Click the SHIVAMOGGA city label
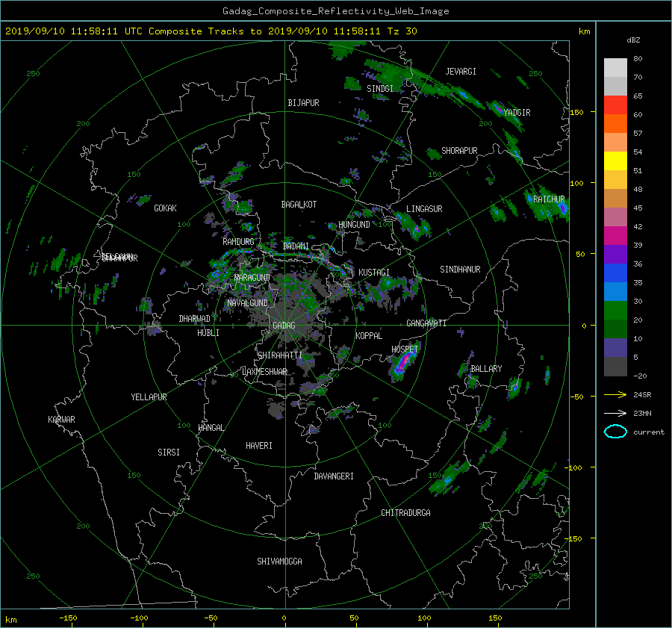This screenshot has width=672, height=628. [279, 562]
